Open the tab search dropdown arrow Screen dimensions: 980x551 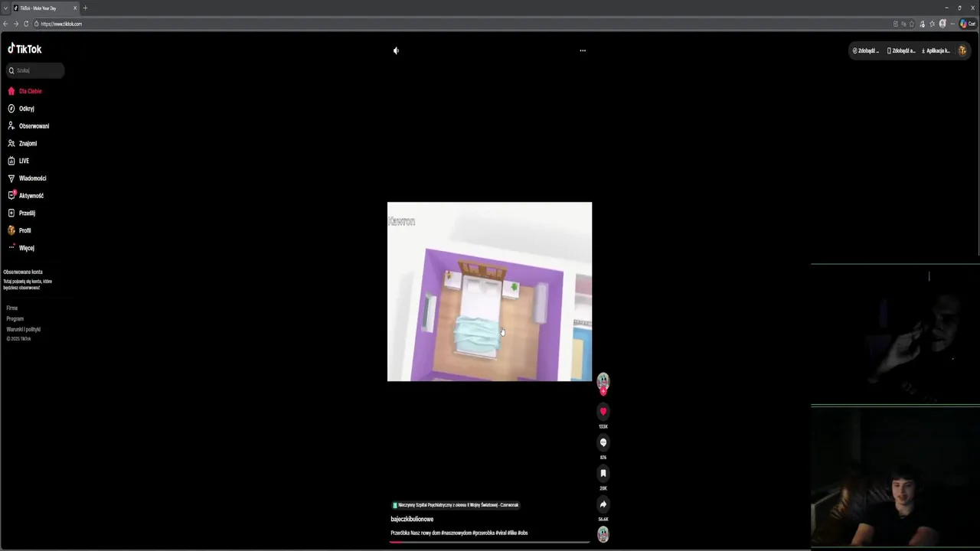tap(5, 8)
